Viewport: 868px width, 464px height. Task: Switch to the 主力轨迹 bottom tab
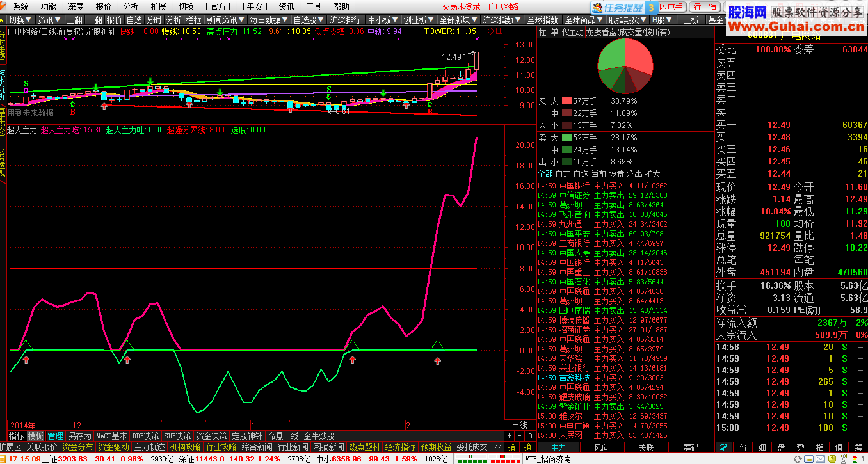[149, 447]
